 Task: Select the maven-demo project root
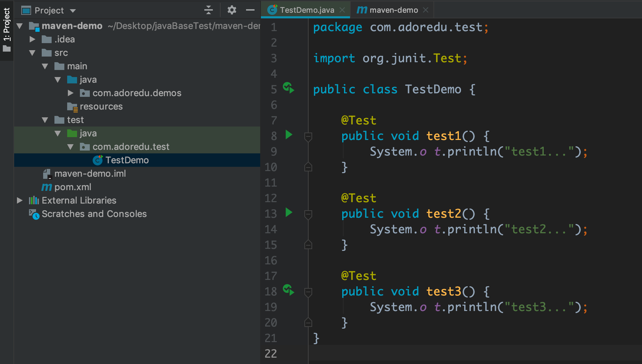pos(137,26)
